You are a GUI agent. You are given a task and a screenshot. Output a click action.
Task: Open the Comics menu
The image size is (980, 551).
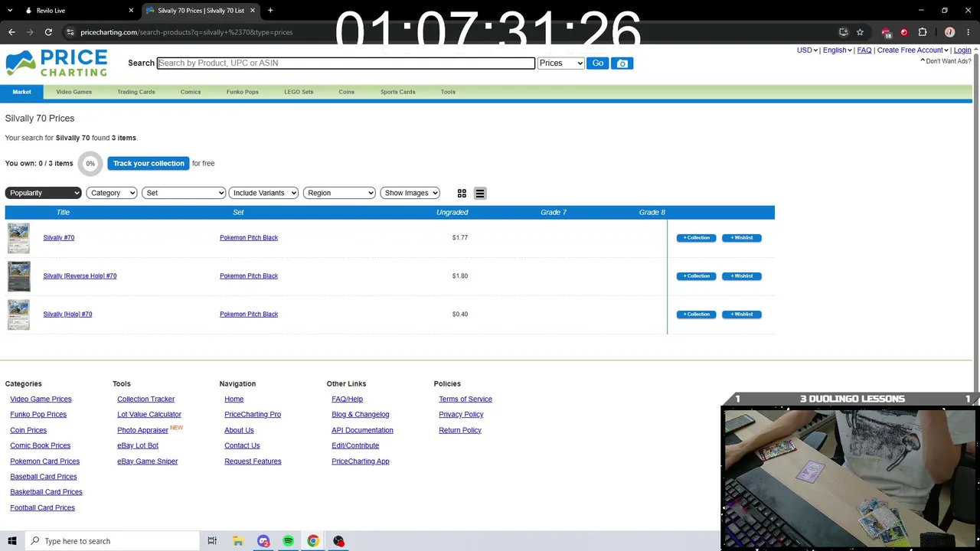(x=191, y=92)
